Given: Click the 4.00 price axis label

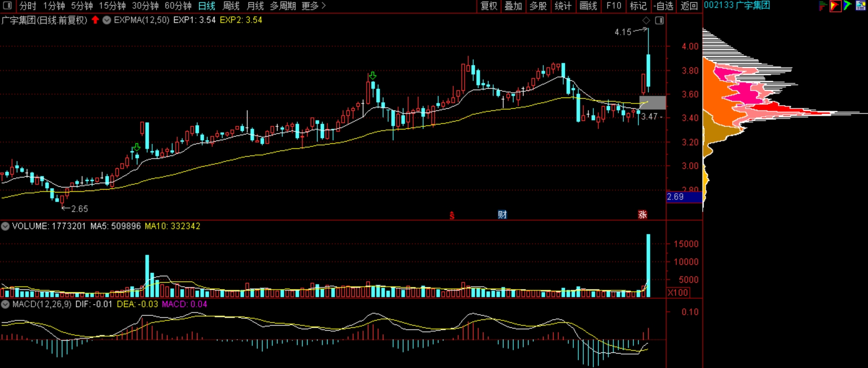Looking at the screenshot, I should click(690, 46).
